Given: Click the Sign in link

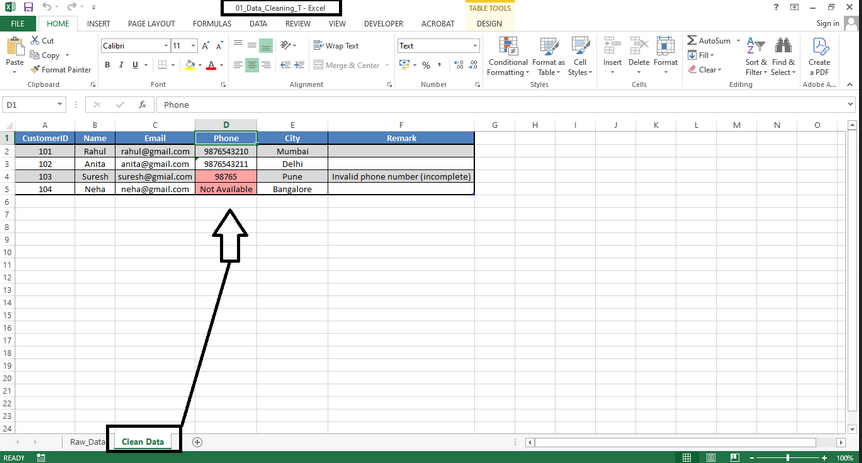Looking at the screenshot, I should (827, 23).
